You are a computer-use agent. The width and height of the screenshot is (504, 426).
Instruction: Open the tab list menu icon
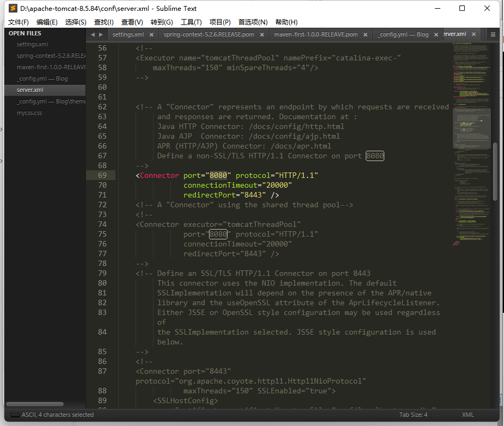tap(493, 34)
